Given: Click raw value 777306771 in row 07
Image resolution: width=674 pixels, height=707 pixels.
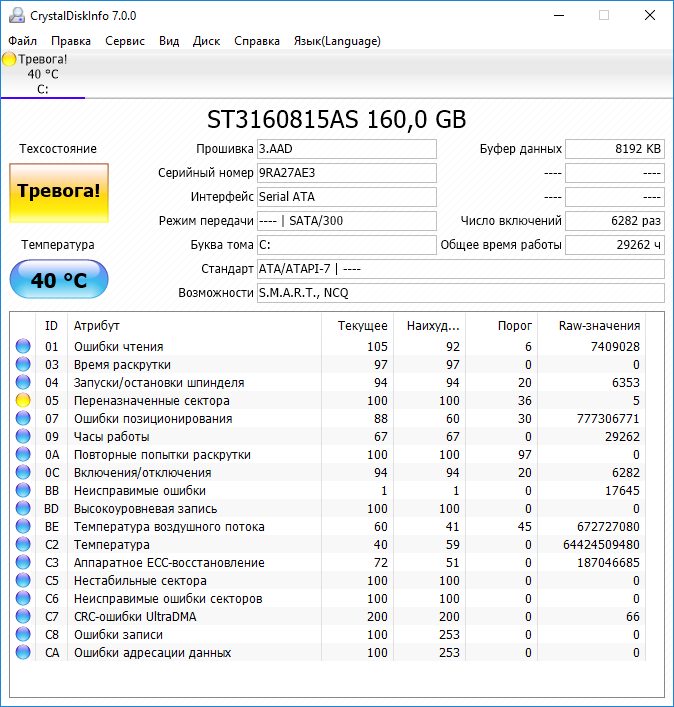Looking at the screenshot, I should (x=608, y=418).
